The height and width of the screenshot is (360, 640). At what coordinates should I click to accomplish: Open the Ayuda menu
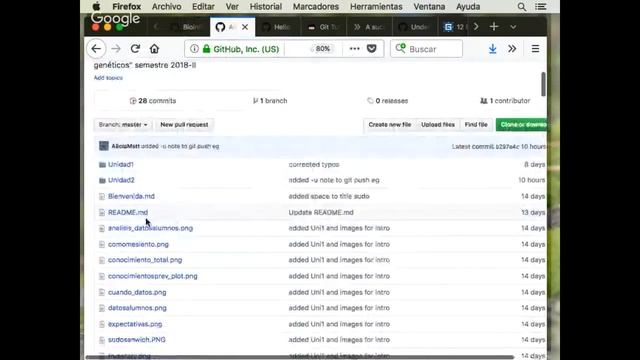[468, 7]
